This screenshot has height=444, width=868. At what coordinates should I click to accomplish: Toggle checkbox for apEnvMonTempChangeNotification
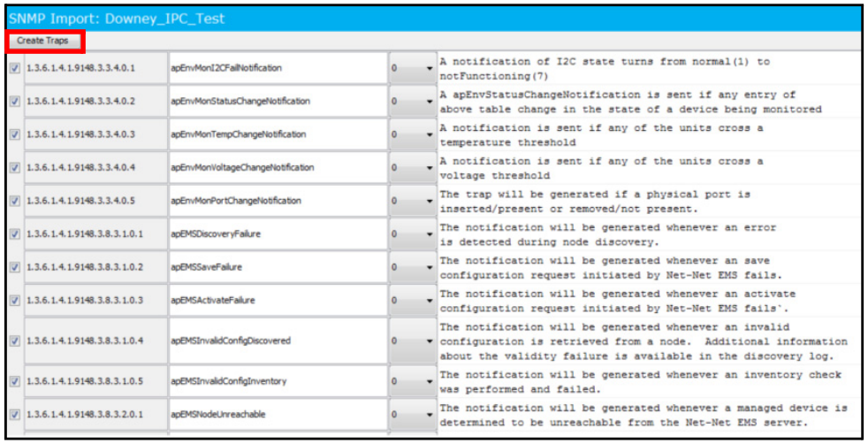pos(15,134)
